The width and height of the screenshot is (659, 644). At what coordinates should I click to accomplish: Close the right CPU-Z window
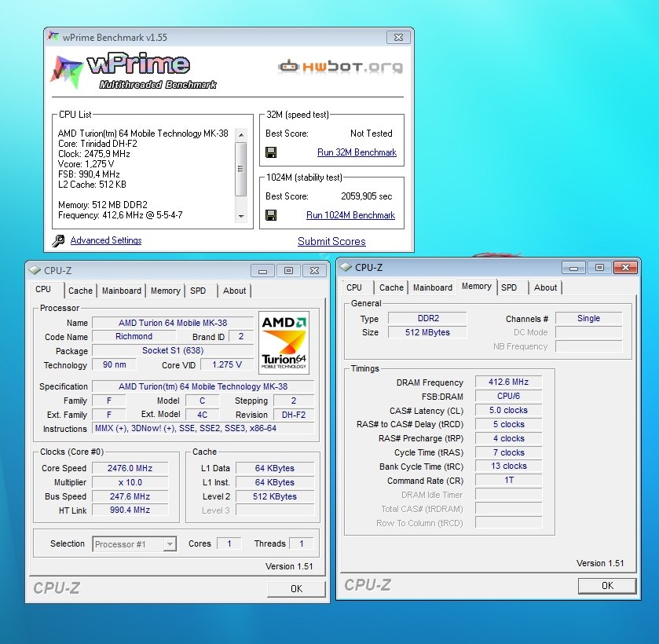click(626, 267)
